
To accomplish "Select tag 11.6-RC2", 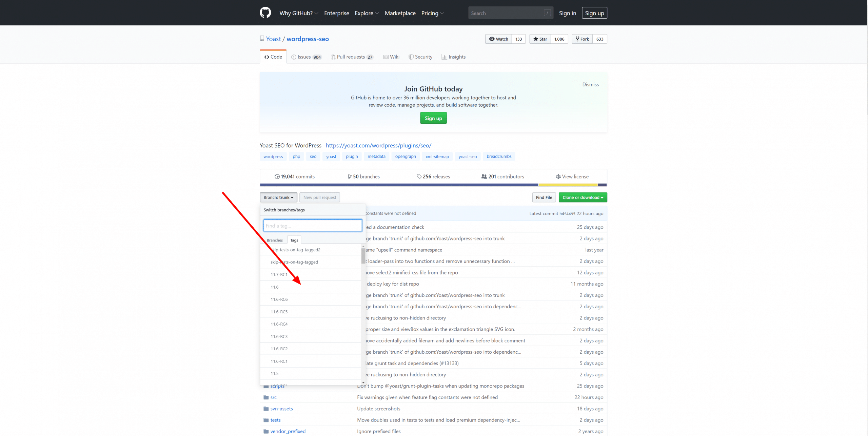I will [x=311, y=349].
